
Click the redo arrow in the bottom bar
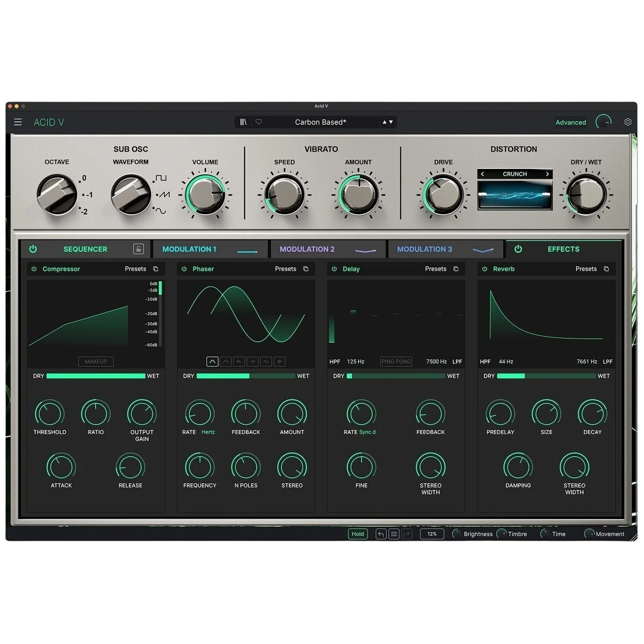click(x=407, y=534)
